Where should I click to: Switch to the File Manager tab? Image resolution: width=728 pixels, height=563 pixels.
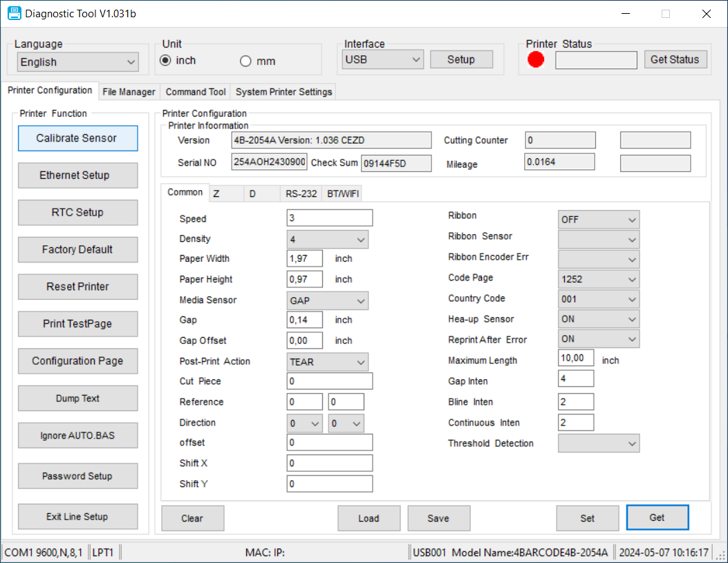coord(129,92)
